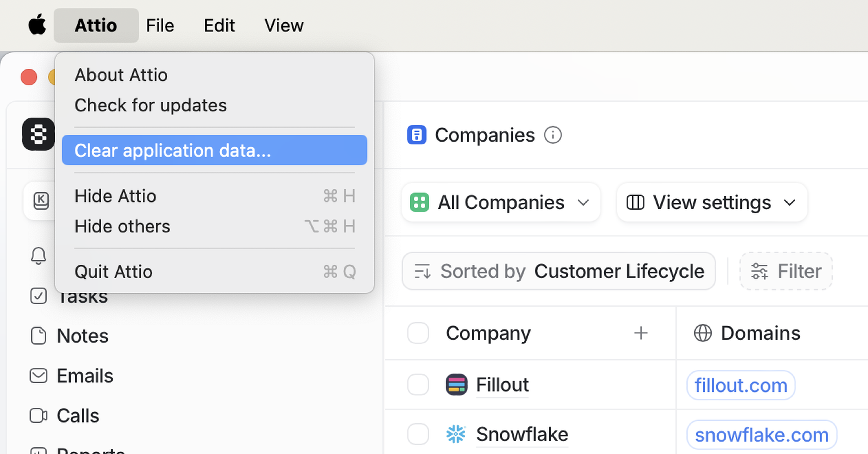Click the Companies info icon
The height and width of the screenshot is (454, 868).
point(553,135)
